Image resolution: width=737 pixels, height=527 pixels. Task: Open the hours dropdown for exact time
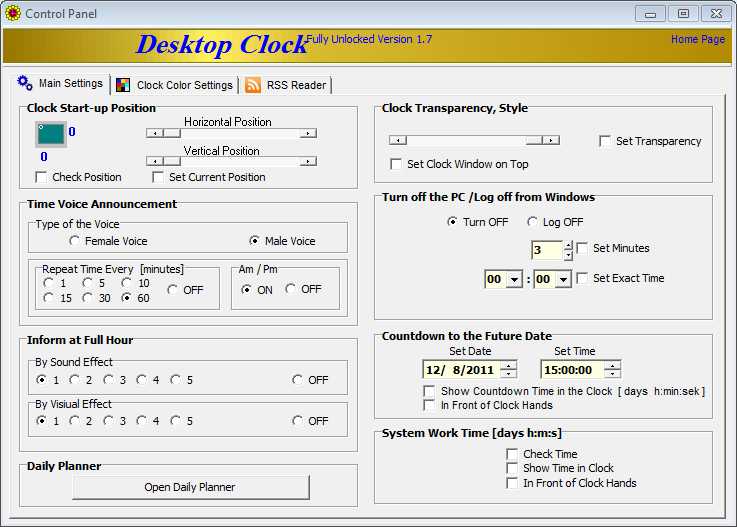[x=515, y=279]
